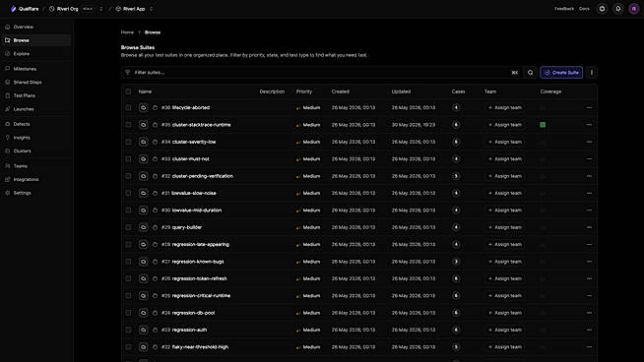Click the Insights lightbulb icon
Screen dimensions: 644x362
(8, 138)
